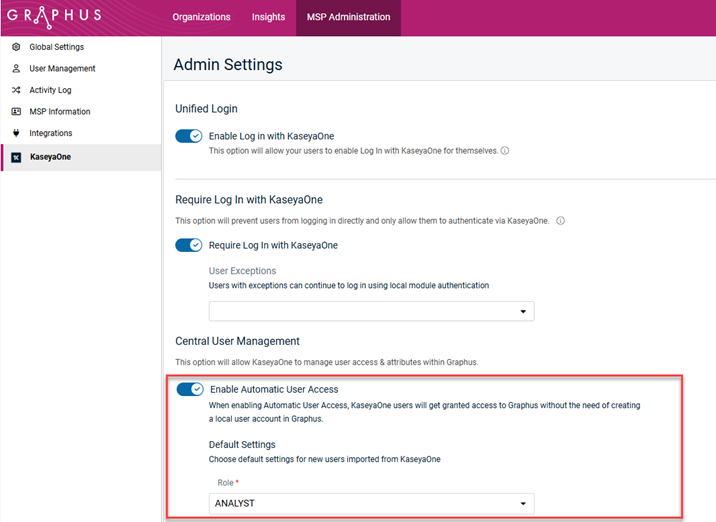The width and height of the screenshot is (716, 522).
Task: Toggle Enable Automatic User Access switch
Action: [190, 389]
